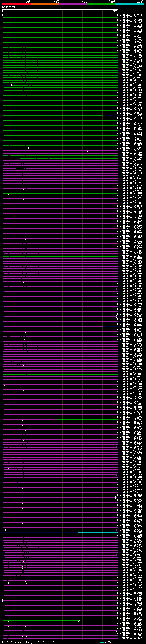Open hit UniRef100_Q69X58
Image resolution: width=146 pixels, height=644 pixels.
point(131,304)
